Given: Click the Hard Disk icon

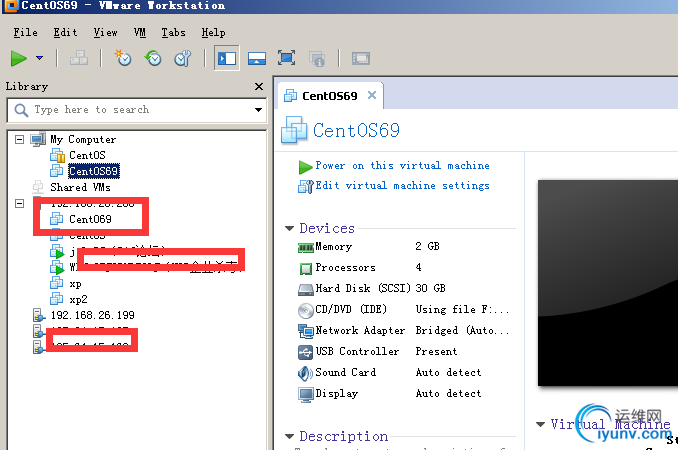Looking at the screenshot, I should tap(306, 290).
